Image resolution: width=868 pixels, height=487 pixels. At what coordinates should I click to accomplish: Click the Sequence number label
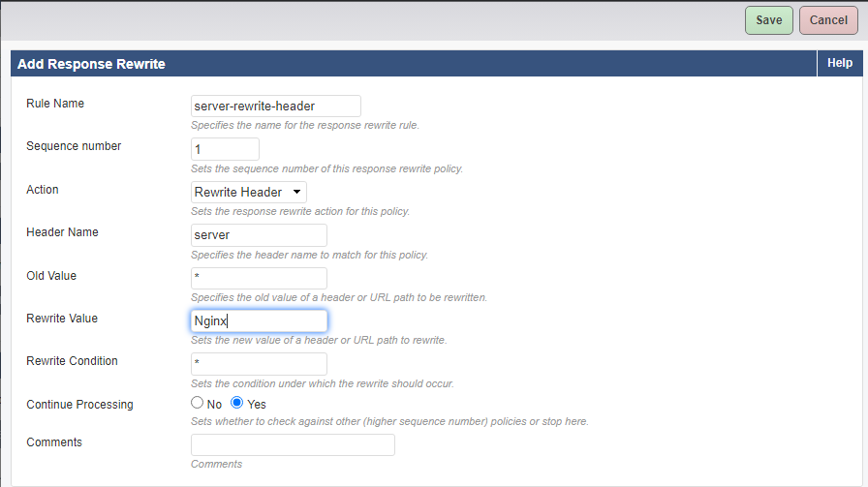point(74,146)
